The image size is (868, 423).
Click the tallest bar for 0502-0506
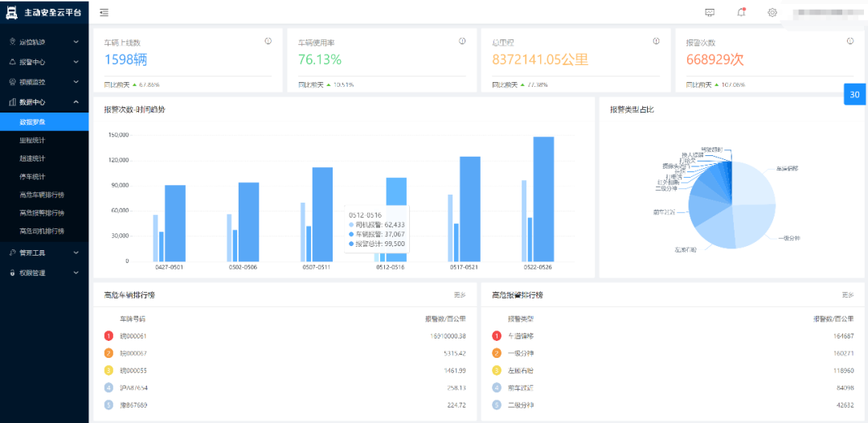tap(248, 222)
